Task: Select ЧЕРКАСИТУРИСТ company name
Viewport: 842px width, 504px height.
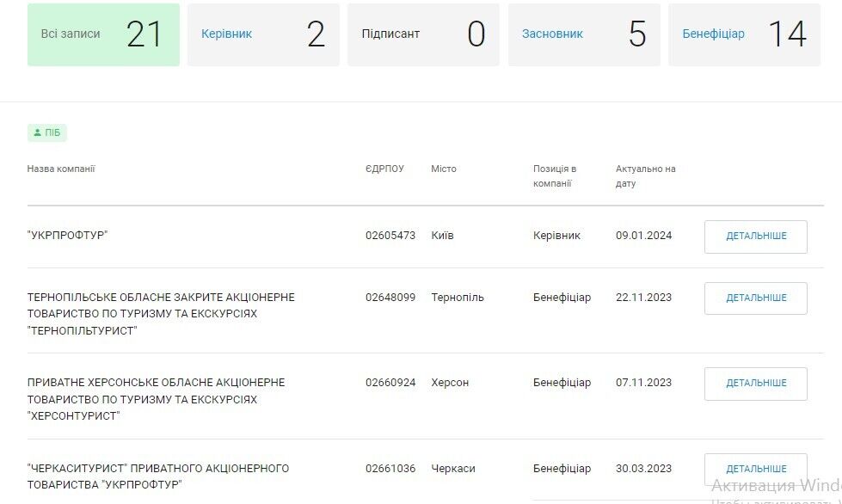Action: pos(158,476)
